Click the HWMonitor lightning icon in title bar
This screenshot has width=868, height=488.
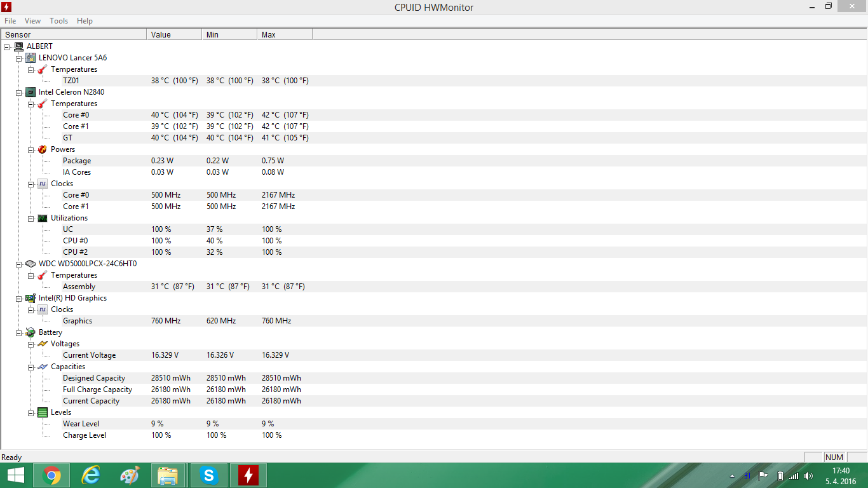click(7, 7)
